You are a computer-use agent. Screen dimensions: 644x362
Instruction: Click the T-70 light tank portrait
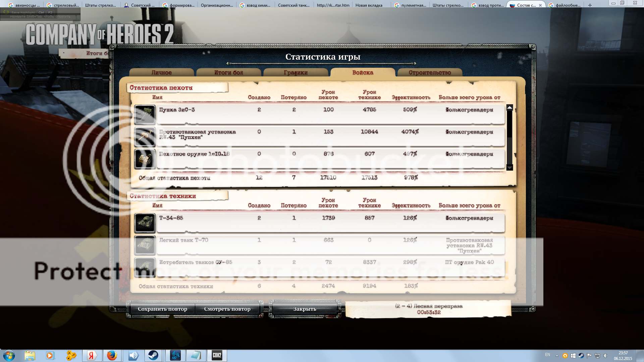coord(145,245)
